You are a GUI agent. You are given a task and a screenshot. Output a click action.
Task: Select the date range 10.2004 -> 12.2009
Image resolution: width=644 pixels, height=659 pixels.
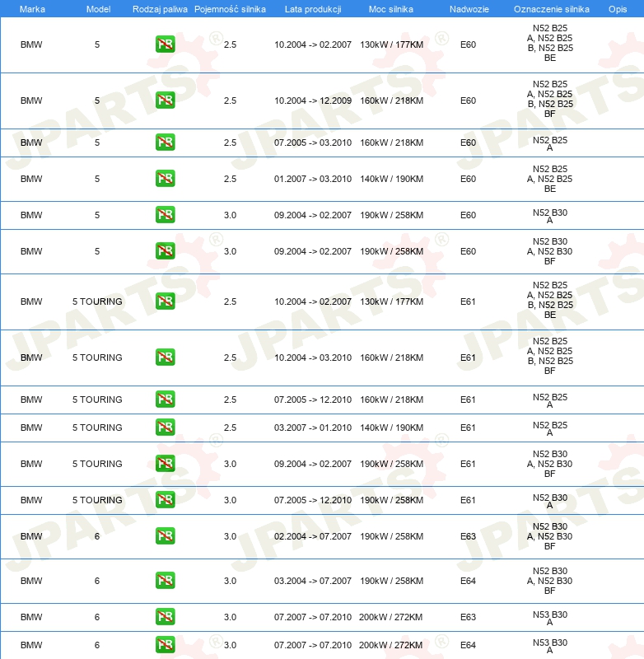tap(313, 100)
